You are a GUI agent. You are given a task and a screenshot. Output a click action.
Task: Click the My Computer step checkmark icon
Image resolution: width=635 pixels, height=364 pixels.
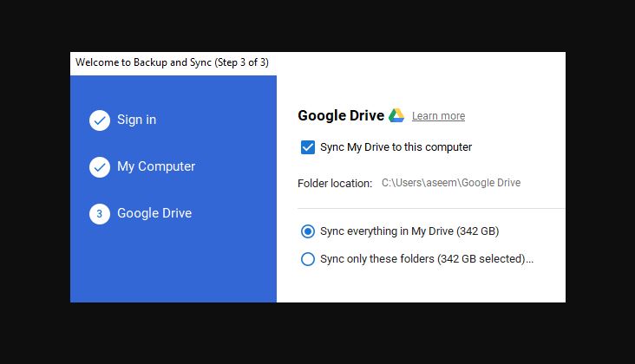(x=100, y=167)
